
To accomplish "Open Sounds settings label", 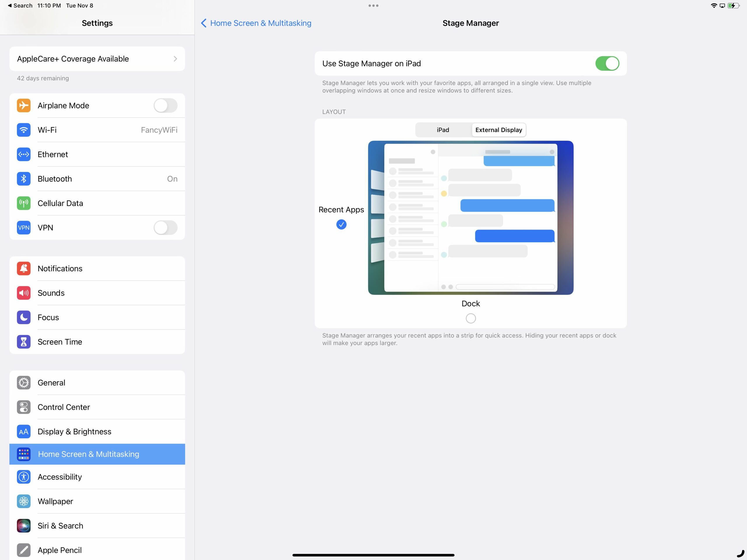I will point(51,293).
